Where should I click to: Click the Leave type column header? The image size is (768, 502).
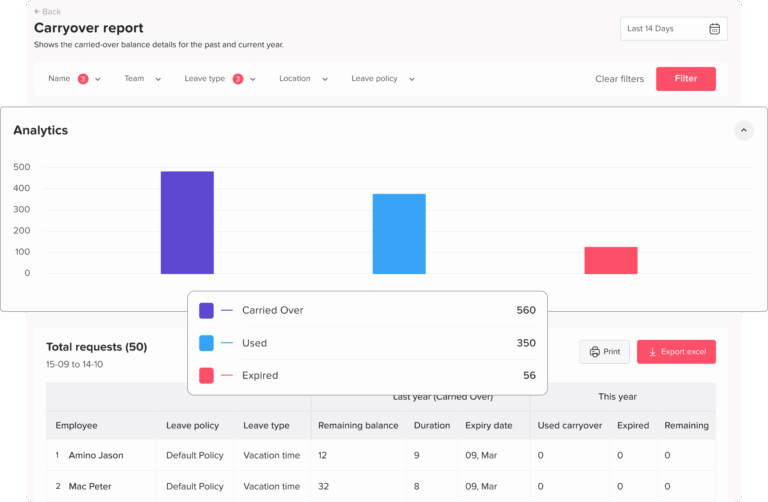[x=266, y=426]
